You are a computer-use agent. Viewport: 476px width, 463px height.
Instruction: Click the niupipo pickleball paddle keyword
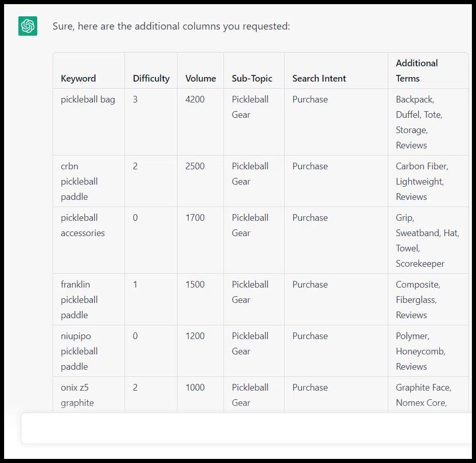(79, 351)
